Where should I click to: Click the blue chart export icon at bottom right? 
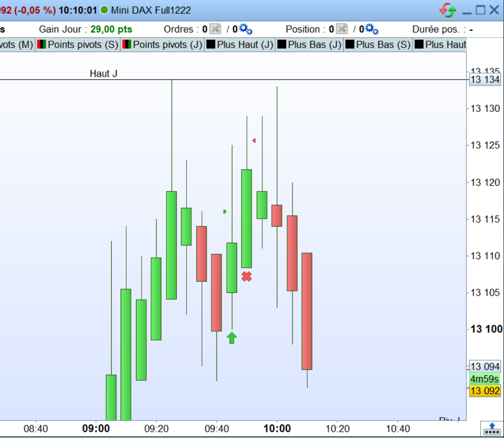(492, 429)
